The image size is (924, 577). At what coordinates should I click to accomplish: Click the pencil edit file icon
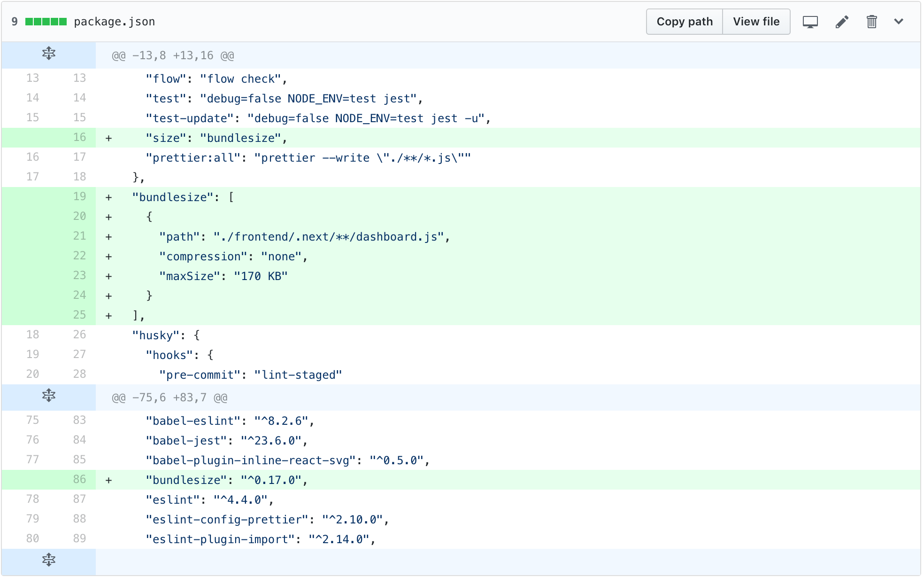pyautogui.click(x=842, y=22)
